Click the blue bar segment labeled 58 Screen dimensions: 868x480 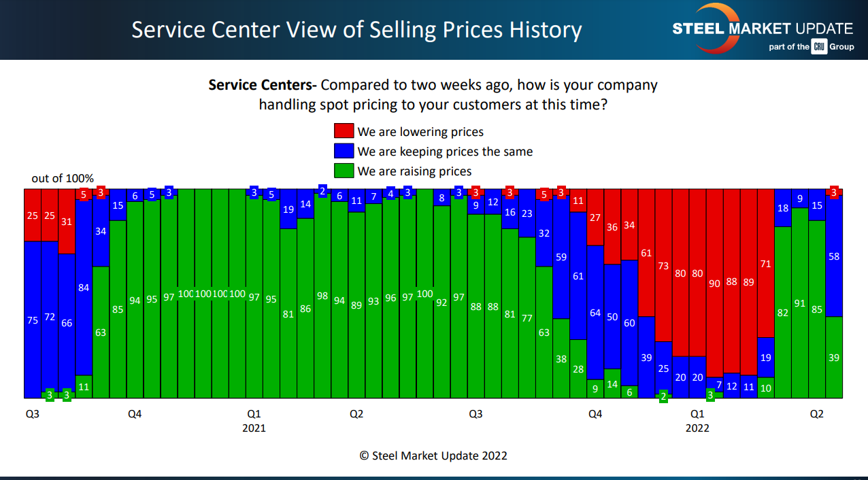click(x=834, y=256)
